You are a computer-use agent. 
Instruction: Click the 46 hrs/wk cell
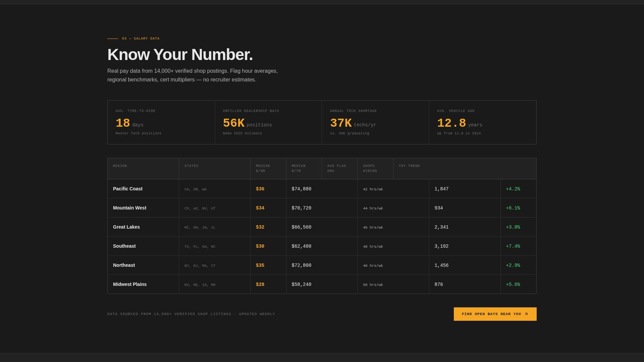393,227
